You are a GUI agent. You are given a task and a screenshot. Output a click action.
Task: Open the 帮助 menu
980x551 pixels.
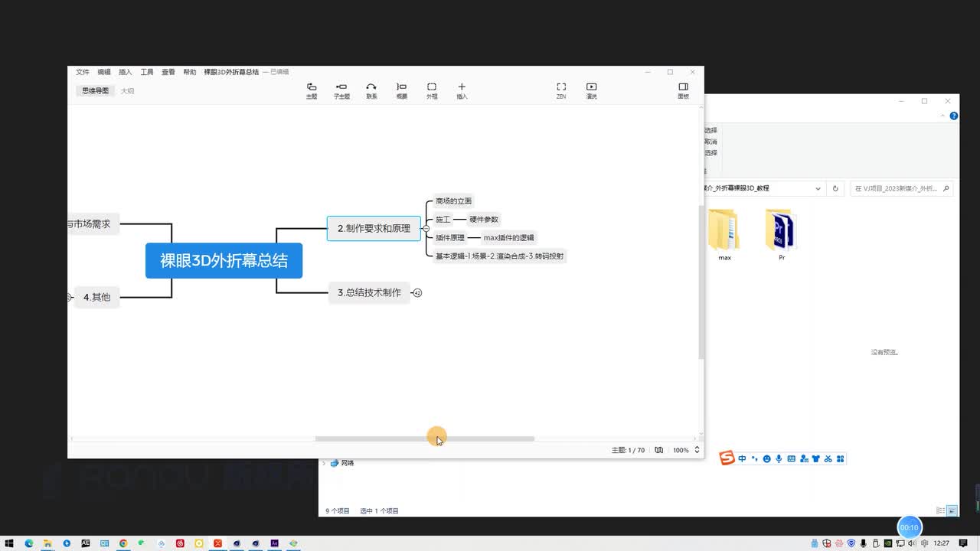[190, 72]
